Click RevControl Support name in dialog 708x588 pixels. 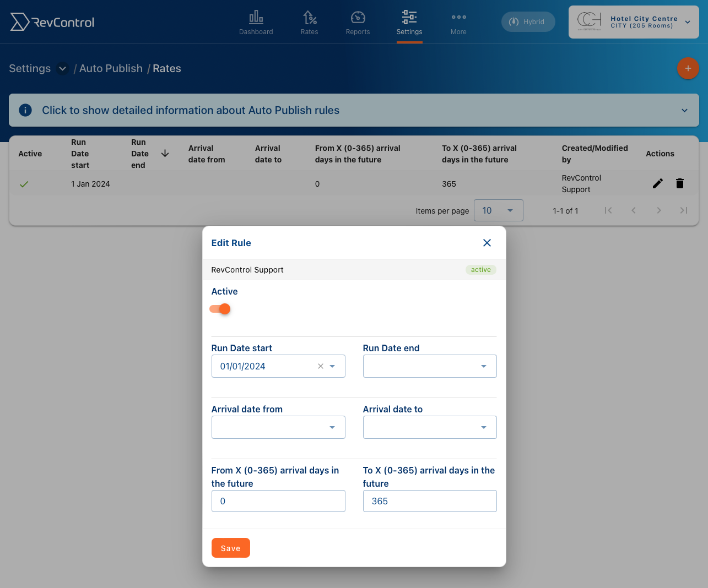click(247, 270)
